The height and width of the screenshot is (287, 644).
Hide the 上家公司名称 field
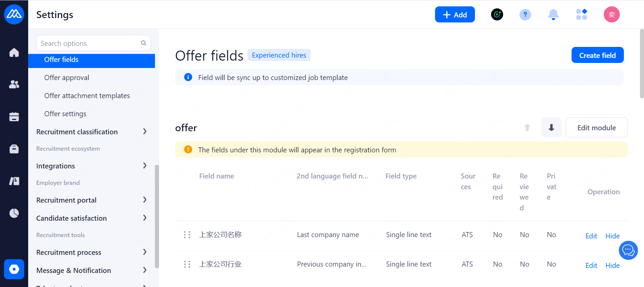(612, 236)
